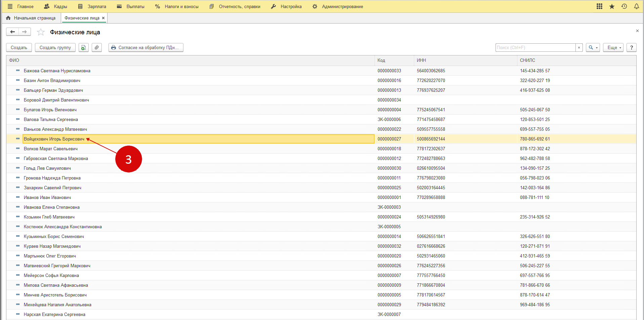Select Козьмин Глеб Матвеевич

49,217
